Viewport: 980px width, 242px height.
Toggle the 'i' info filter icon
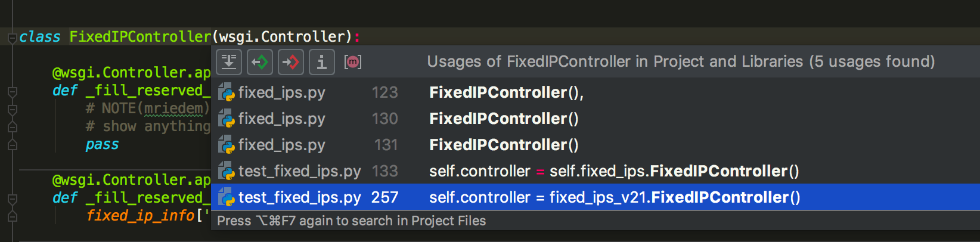(x=322, y=62)
